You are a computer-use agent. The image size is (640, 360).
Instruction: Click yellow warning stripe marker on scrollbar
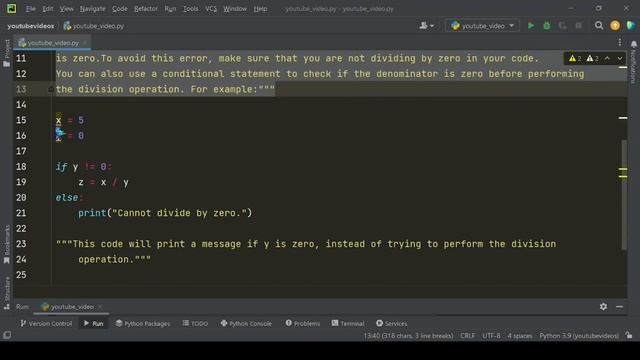623,169
